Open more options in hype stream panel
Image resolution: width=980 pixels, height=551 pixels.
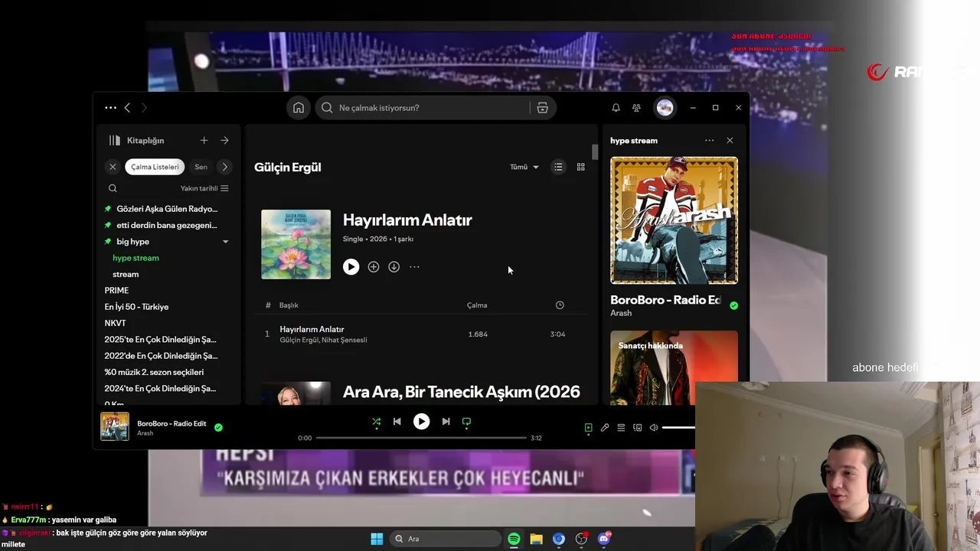point(709,141)
